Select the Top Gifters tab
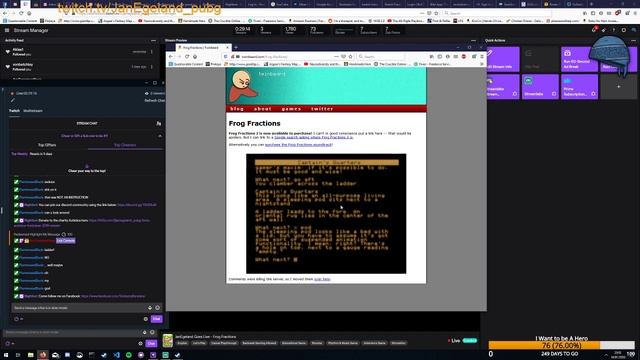The image size is (640, 360). click(47, 145)
